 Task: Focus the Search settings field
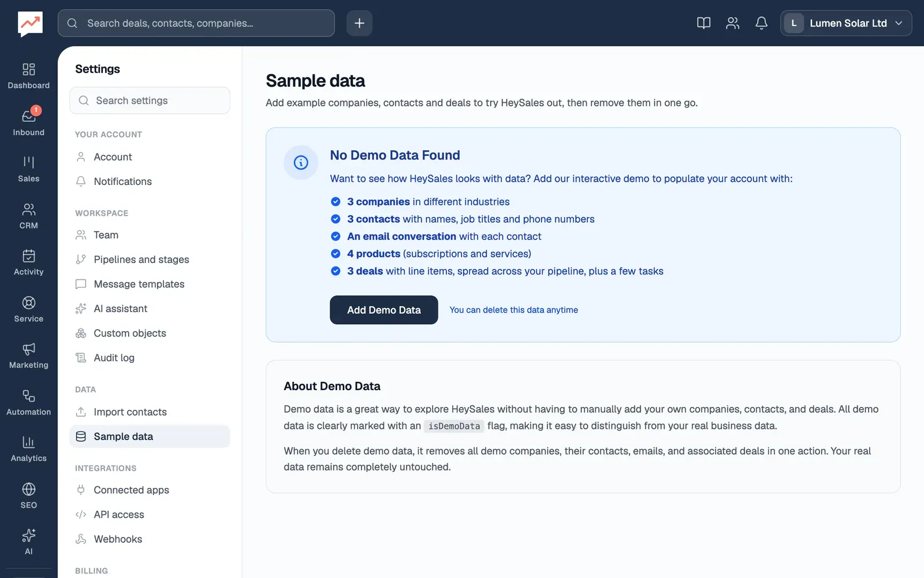150,101
